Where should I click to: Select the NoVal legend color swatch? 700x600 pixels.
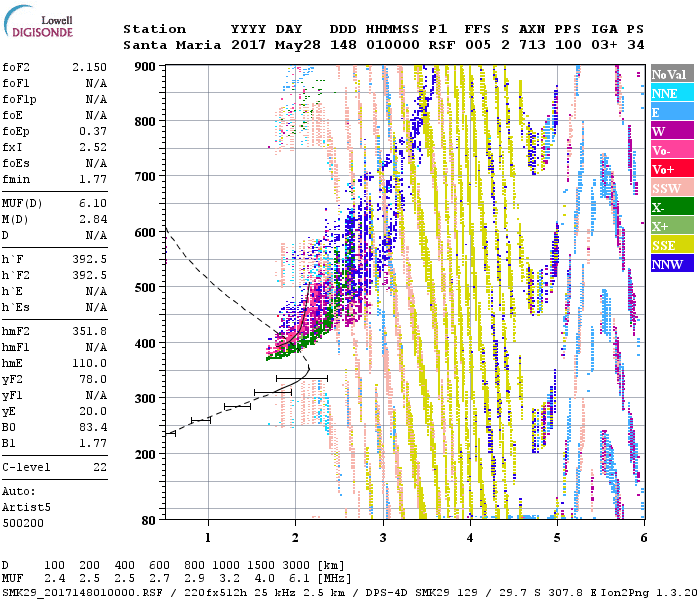point(672,74)
